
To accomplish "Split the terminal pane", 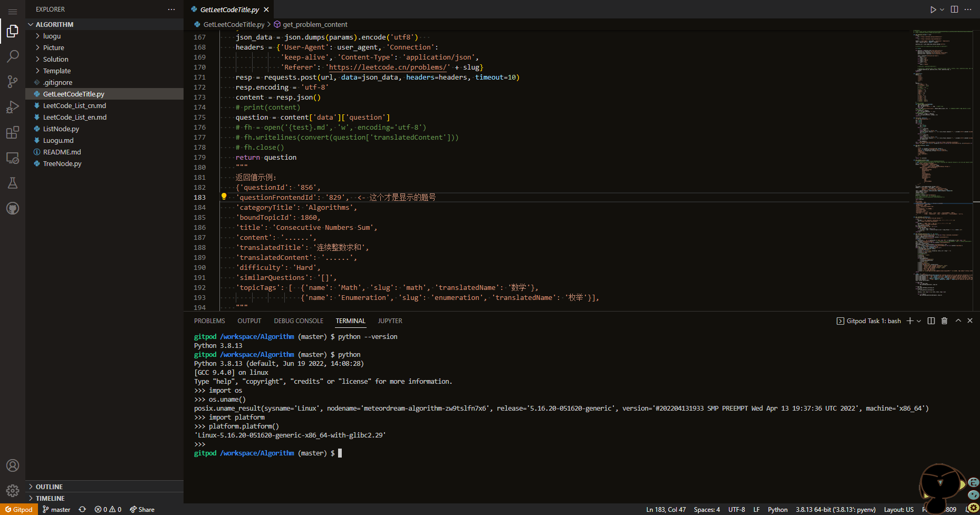I will click(x=931, y=320).
